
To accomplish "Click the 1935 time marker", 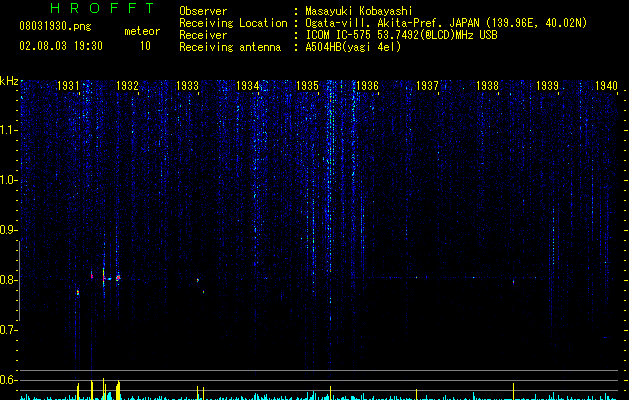I will [307, 86].
